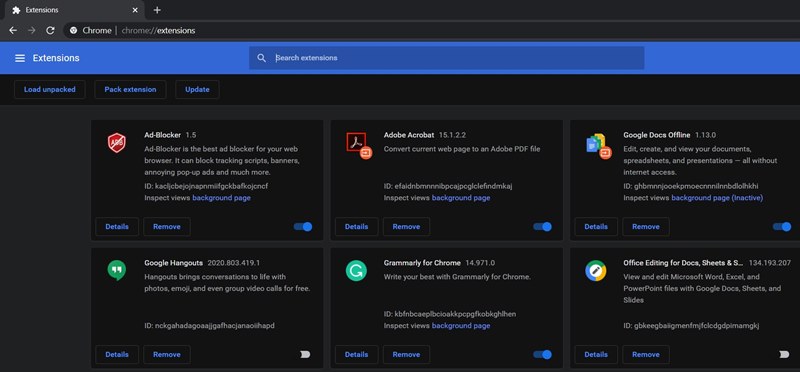
Task: Open a new tab with plus icon
Action: (x=157, y=10)
